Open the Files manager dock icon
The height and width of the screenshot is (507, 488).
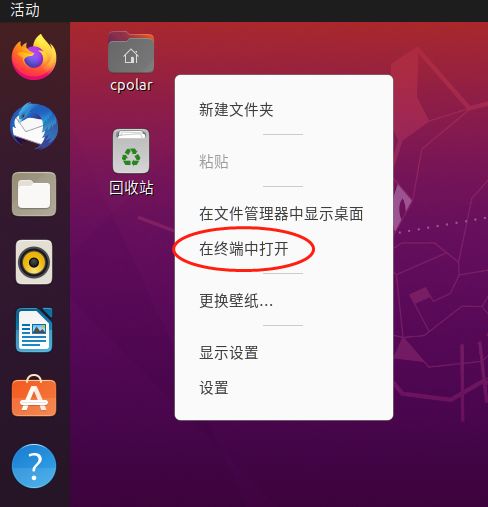(34, 194)
